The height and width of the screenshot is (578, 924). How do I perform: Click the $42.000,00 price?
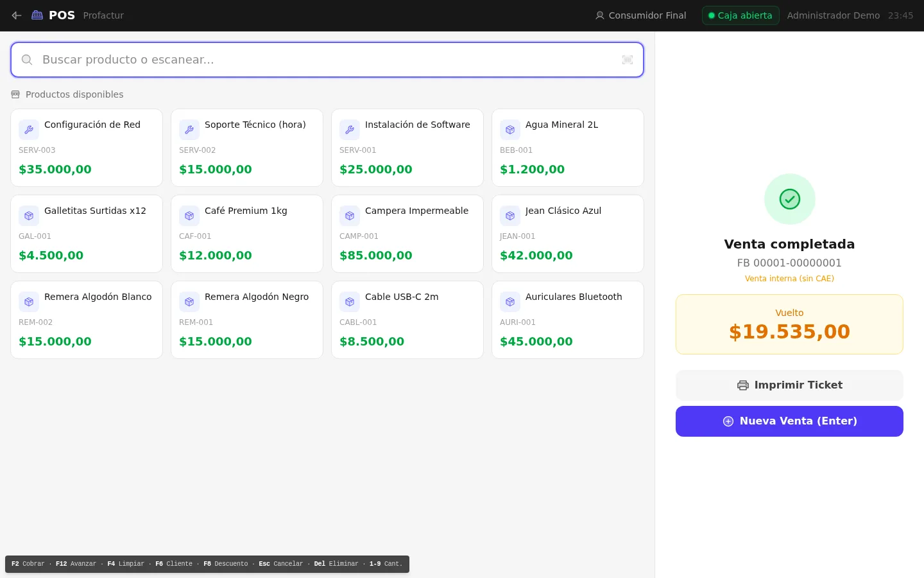[536, 256]
